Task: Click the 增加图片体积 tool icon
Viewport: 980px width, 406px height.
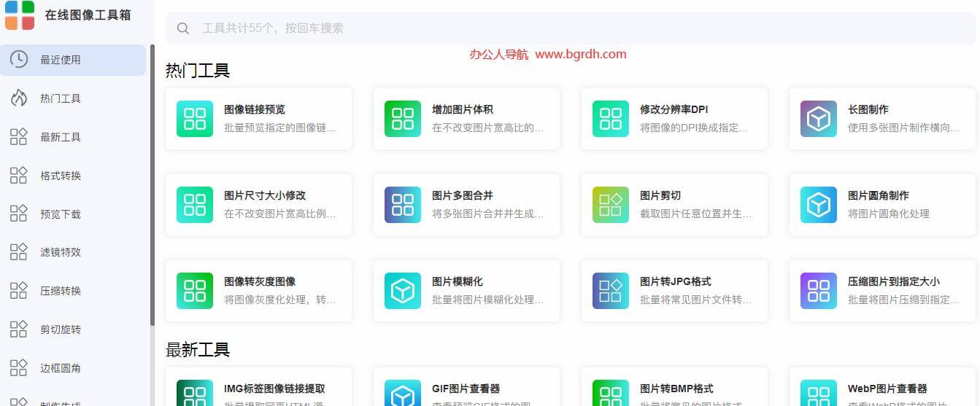Action: [403, 119]
